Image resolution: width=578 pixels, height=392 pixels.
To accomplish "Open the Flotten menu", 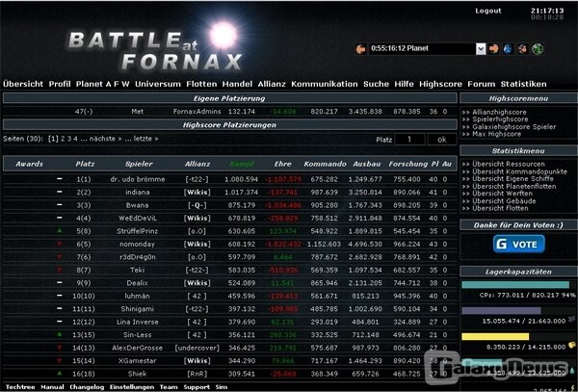I will click(201, 84).
